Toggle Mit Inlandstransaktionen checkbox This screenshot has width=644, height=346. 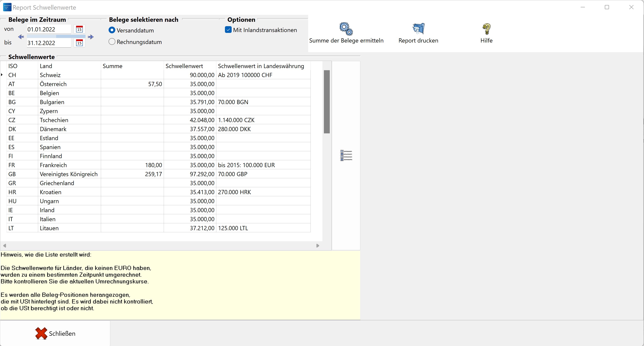coord(228,30)
